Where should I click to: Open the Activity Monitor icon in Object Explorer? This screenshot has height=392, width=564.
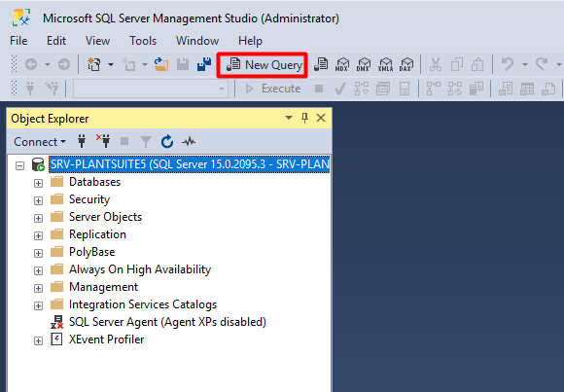click(x=189, y=142)
